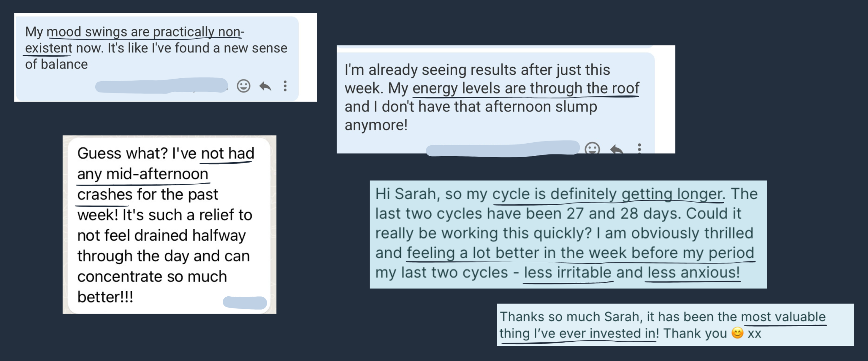Reply to the energy levels message

616,149
